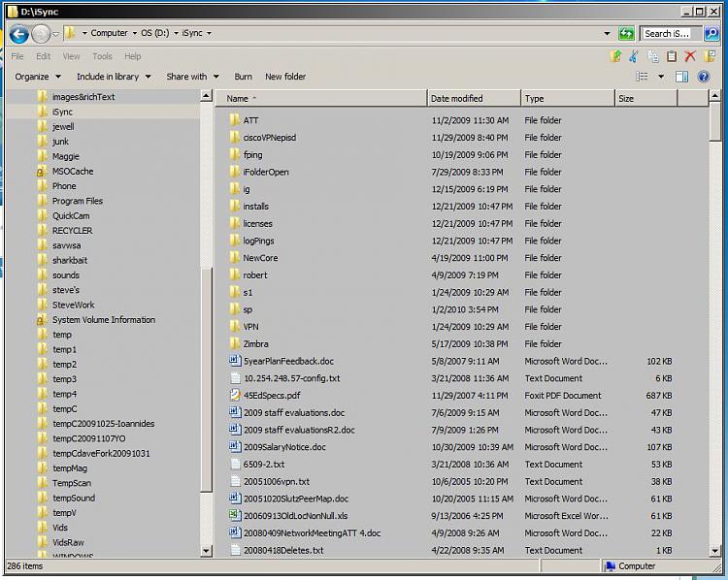Sort by the Type column header

(x=568, y=98)
